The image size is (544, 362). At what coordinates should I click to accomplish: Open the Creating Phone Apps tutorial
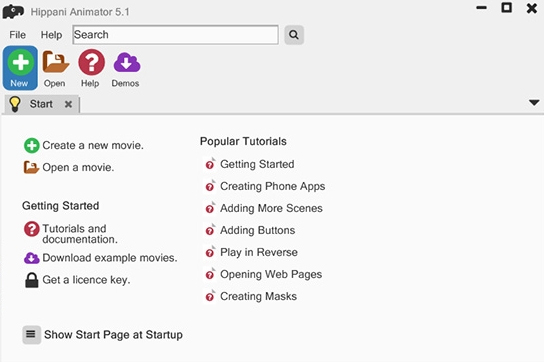pyautogui.click(x=273, y=186)
